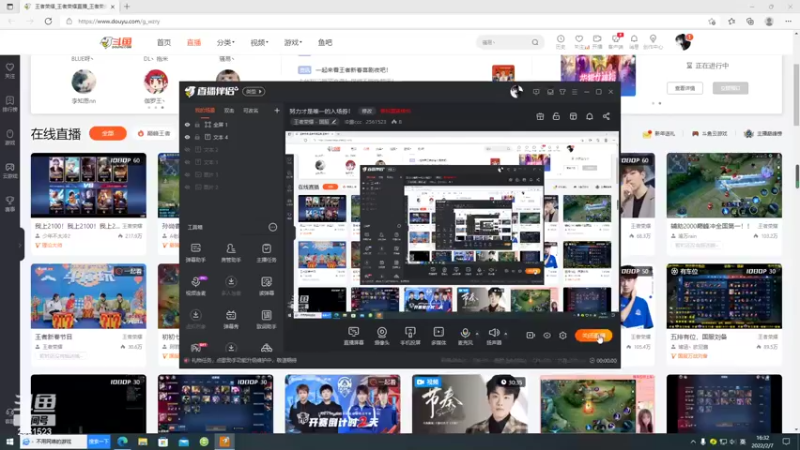Toggle the lock on the 全屏 1 source
Screen dimensions: 800x450
(x=197, y=124)
